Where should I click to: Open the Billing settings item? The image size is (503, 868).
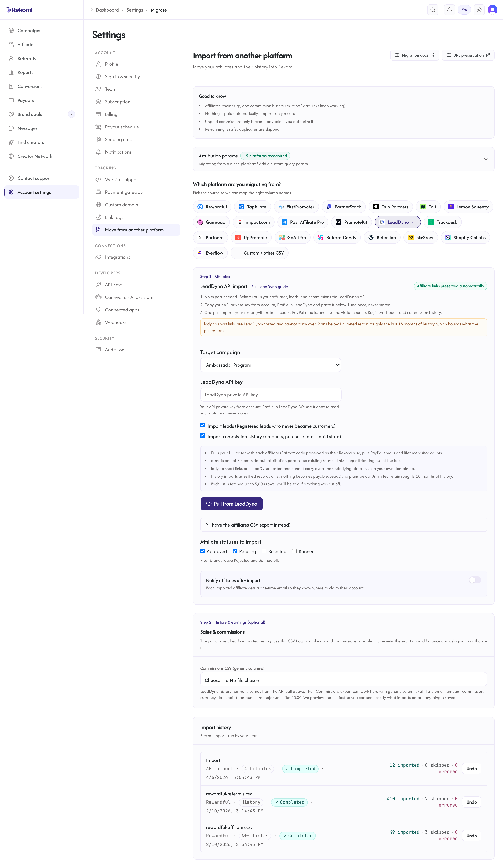point(136,114)
